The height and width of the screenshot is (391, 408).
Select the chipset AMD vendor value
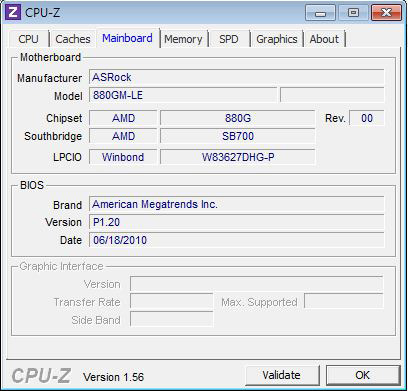[123, 118]
